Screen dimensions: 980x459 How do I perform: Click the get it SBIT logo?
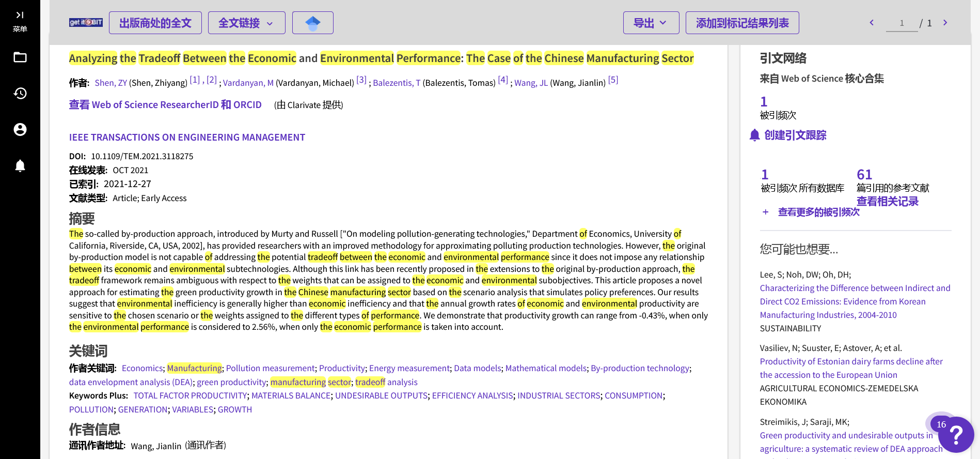(86, 23)
